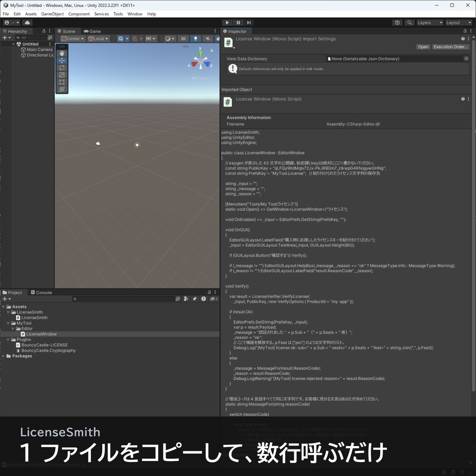Select Main Camera in Hierarchy
The image size is (476, 476).
tap(37, 49)
